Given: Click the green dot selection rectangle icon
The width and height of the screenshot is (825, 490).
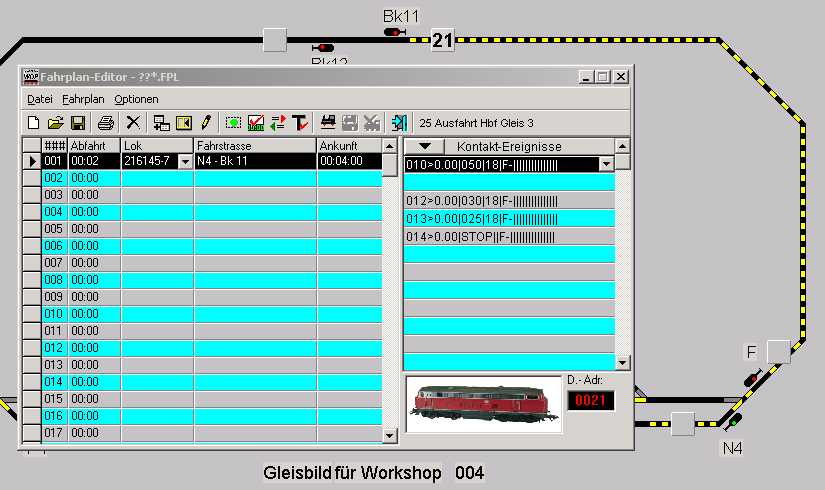Looking at the screenshot, I should (233, 123).
